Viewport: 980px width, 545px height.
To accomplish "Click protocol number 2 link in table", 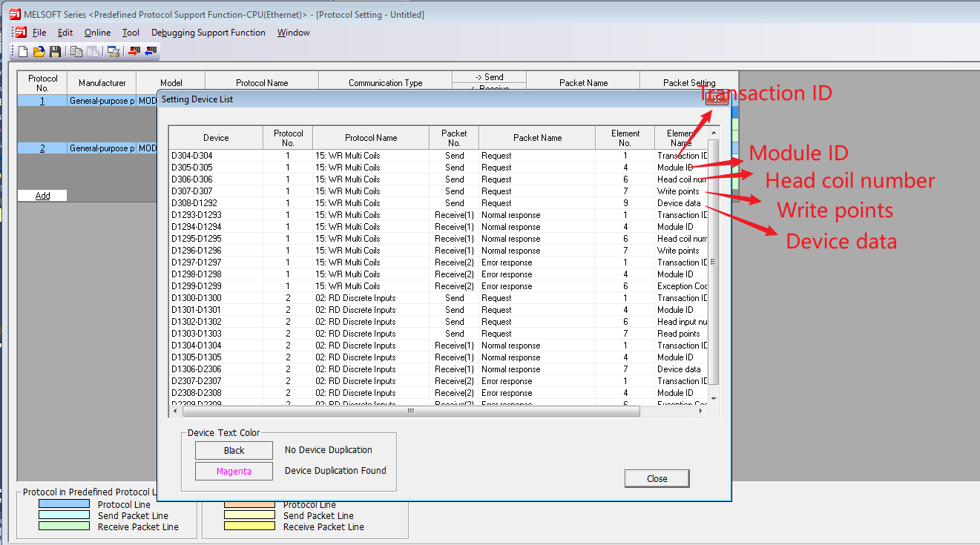I will (x=42, y=148).
